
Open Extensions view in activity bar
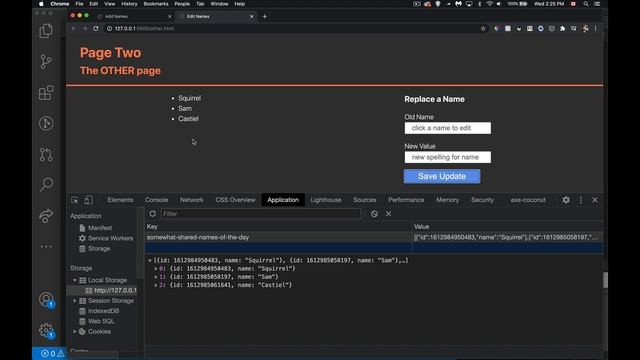(46, 93)
